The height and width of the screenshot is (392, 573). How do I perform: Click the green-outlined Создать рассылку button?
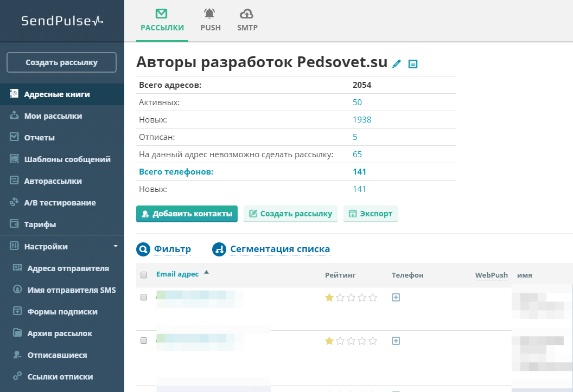point(290,214)
